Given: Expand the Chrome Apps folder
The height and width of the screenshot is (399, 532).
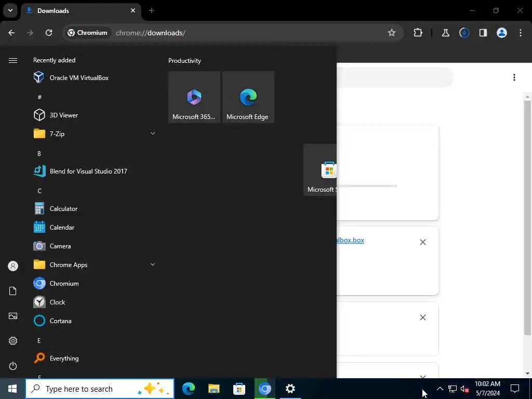Looking at the screenshot, I should pyautogui.click(x=95, y=264).
